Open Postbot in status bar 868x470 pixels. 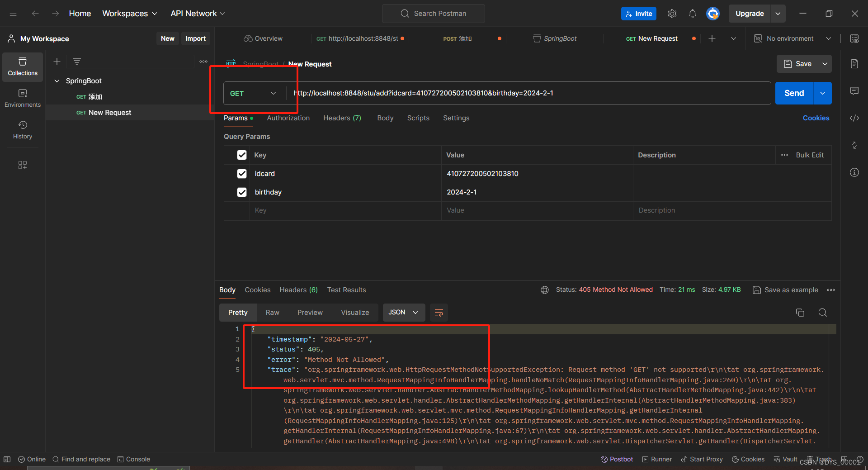pyautogui.click(x=617, y=459)
